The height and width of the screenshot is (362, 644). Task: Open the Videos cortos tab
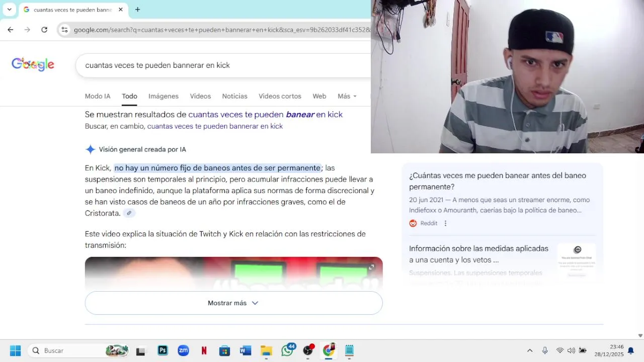point(280,96)
